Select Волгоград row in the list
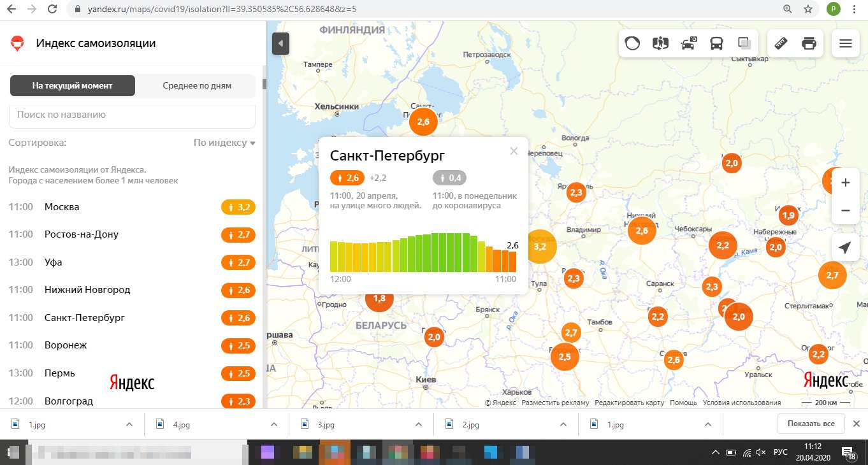This screenshot has width=868, height=465. (x=132, y=401)
